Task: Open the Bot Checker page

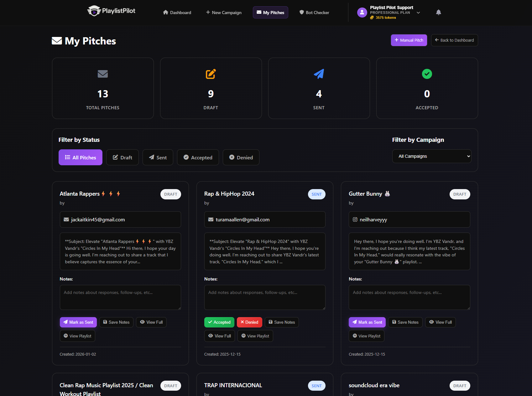Action: (x=314, y=13)
